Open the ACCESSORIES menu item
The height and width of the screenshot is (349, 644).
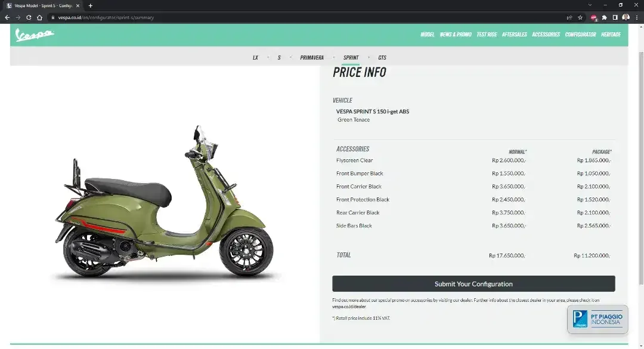(x=546, y=35)
